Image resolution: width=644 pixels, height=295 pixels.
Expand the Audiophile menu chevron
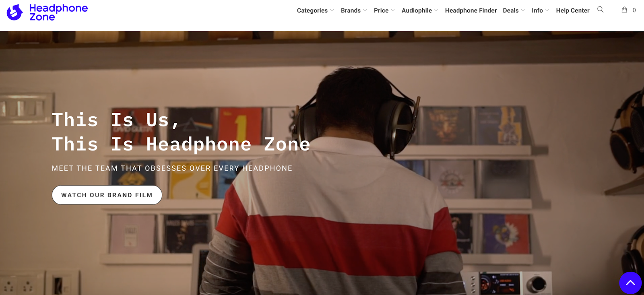[x=436, y=10]
